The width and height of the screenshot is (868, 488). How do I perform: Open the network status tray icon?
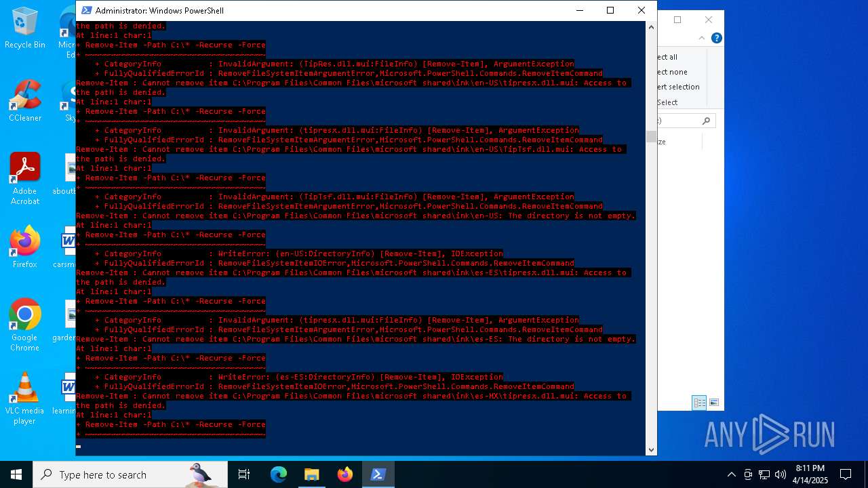[764, 474]
